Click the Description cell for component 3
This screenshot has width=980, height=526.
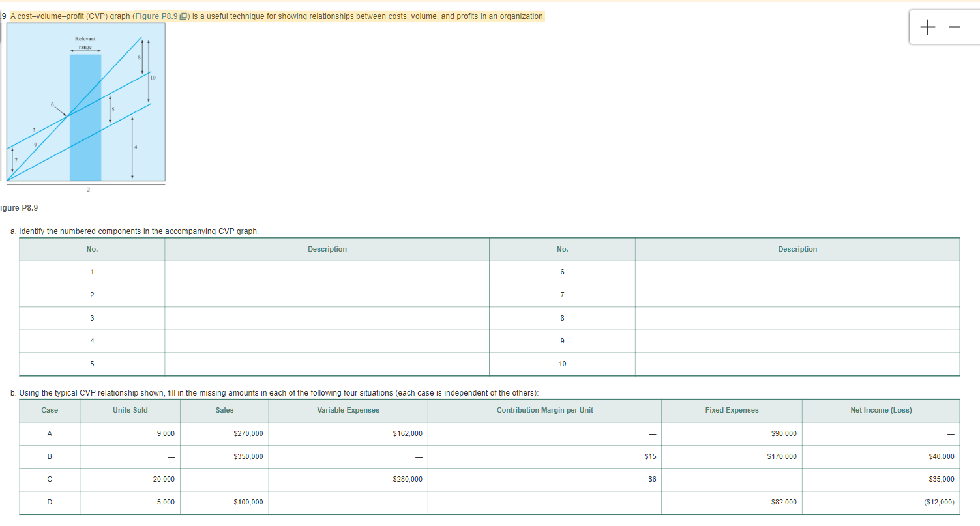(x=327, y=318)
